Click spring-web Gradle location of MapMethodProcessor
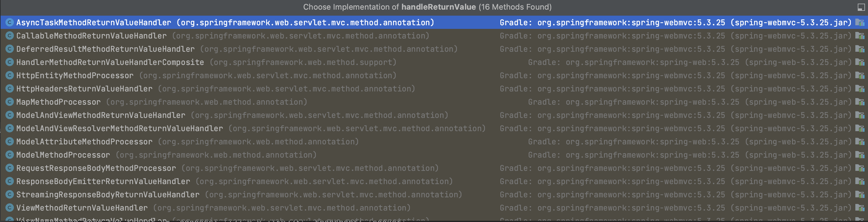Screen dimensions: 868x222 pos(690,102)
